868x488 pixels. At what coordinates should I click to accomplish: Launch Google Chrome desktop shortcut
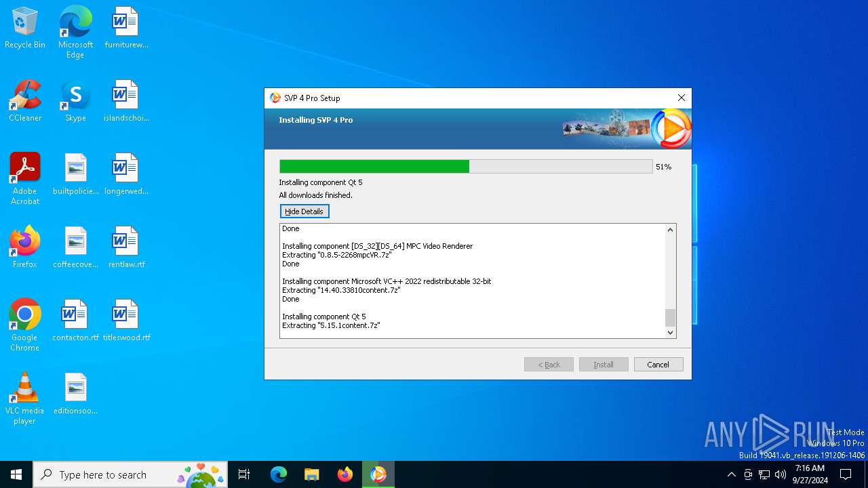[25, 325]
